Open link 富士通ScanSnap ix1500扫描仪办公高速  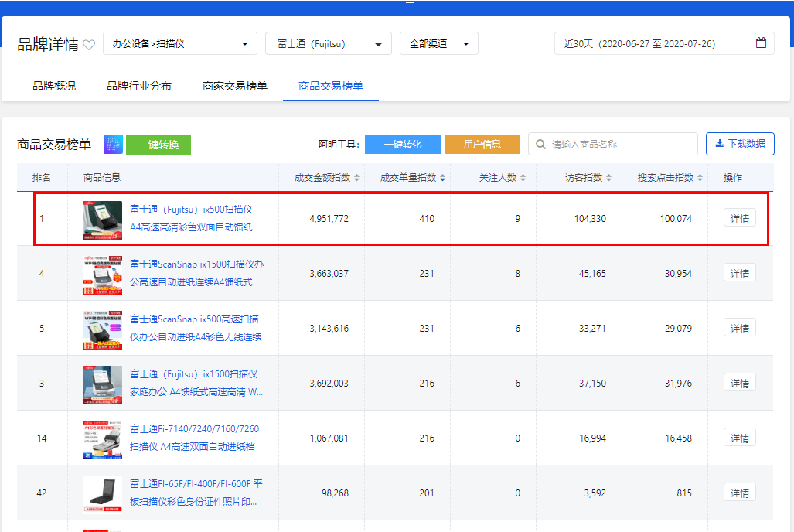pyautogui.click(x=196, y=273)
